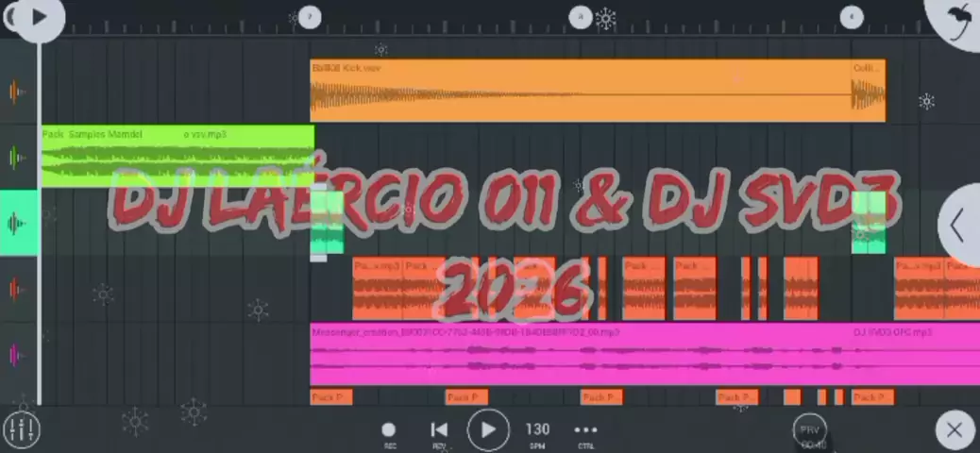This screenshot has height=453, width=980.
Task: Tap the 130 BPM tempo setting
Action: (x=537, y=430)
